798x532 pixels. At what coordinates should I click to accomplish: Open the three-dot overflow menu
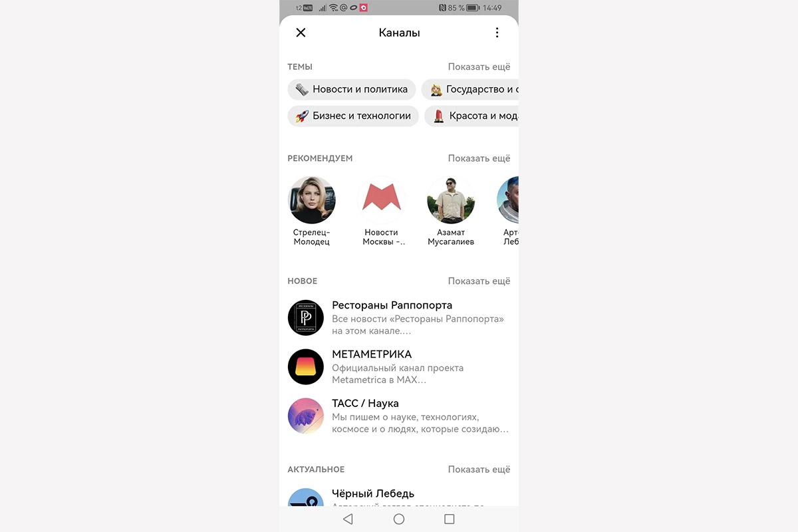pos(497,33)
